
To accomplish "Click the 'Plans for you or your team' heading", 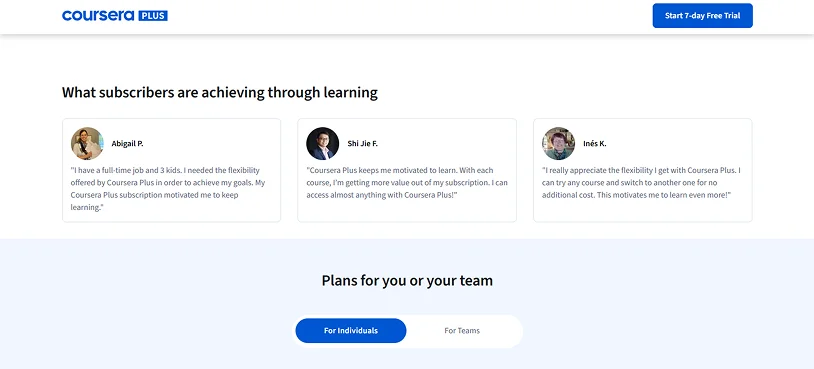I will pos(407,281).
